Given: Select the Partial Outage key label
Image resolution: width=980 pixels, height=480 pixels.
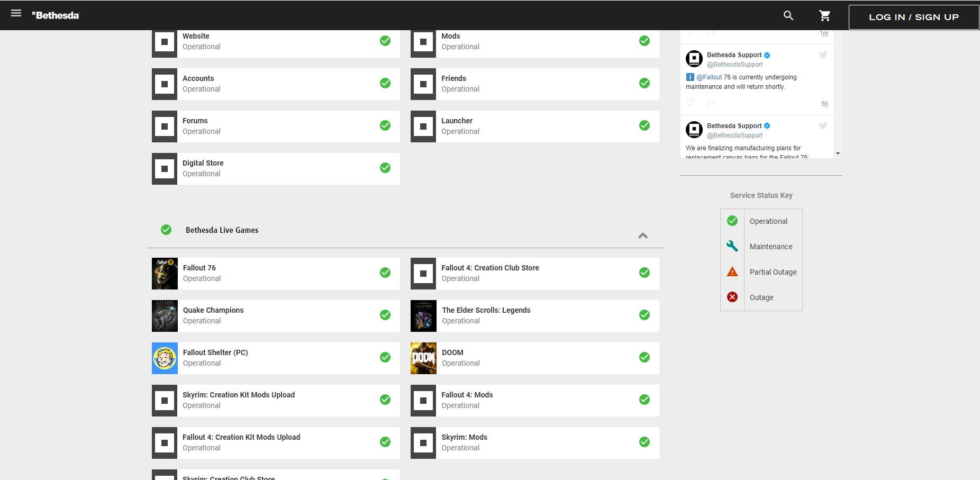Looking at the screenshot, I should 773,272.
